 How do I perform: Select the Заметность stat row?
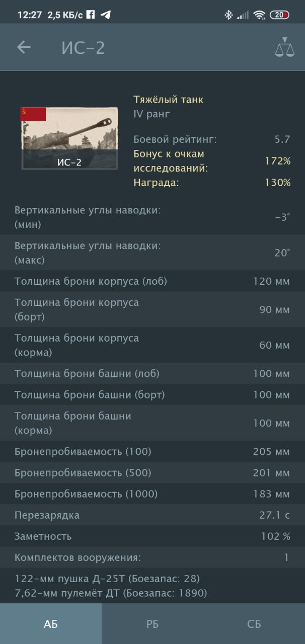pos(152,536)
